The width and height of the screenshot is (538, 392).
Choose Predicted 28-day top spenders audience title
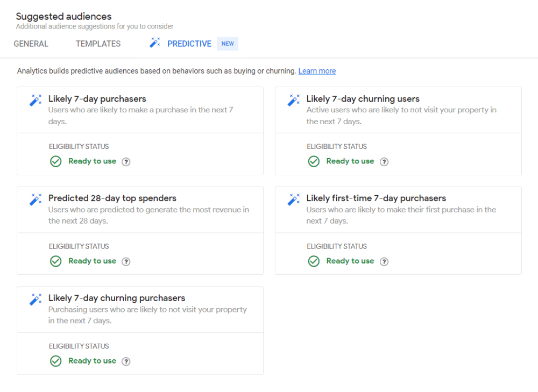[x=112, y=198]
